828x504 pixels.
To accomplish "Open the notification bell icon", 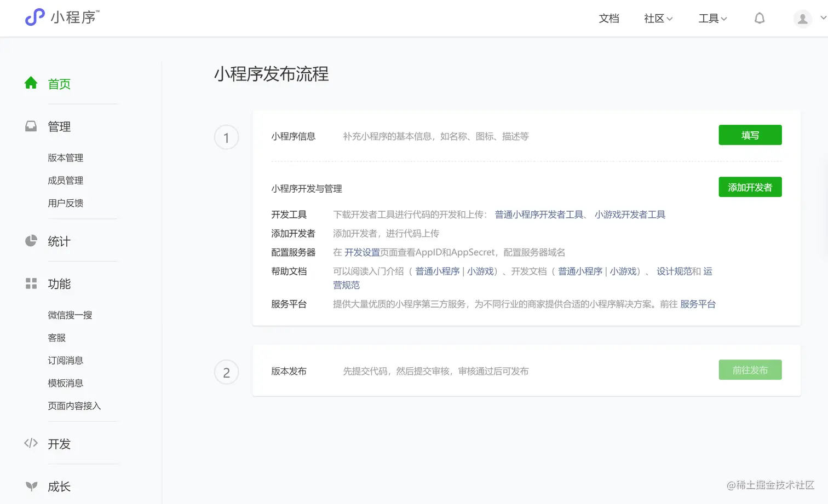I will (760, 18).
